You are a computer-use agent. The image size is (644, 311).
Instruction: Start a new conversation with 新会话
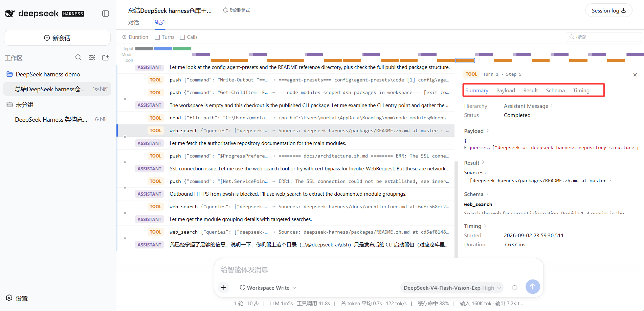pos(57,38)
